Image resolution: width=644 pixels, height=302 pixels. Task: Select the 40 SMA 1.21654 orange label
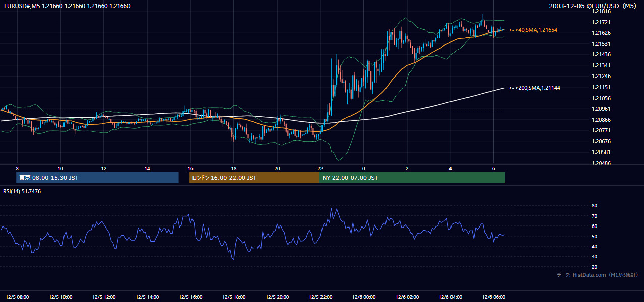[533, 30]
